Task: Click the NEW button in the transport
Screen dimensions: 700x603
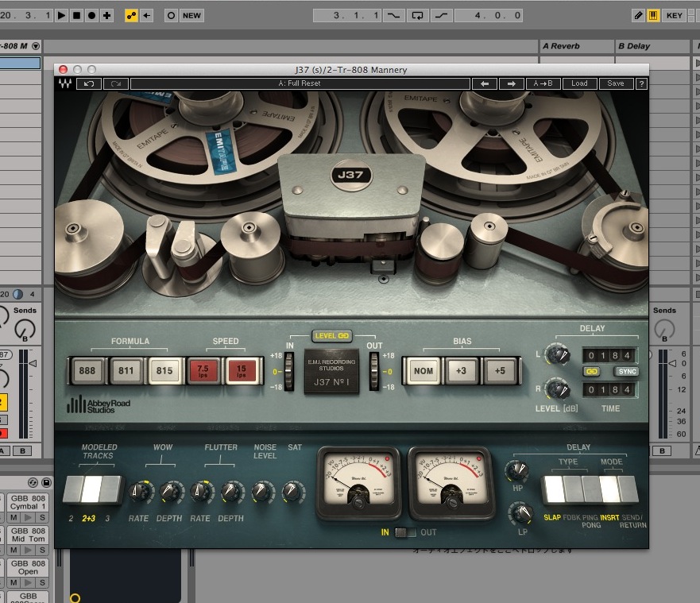Action: (192, 16)
